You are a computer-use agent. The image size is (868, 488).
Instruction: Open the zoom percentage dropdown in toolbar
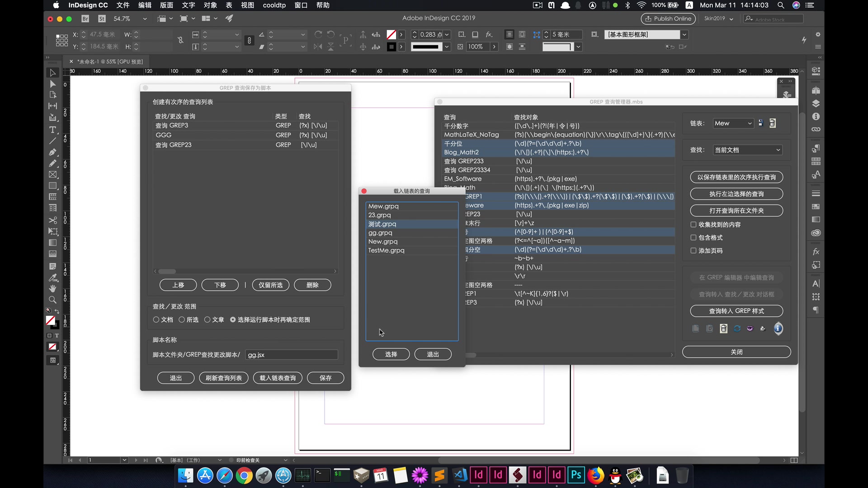coord(145,19)
